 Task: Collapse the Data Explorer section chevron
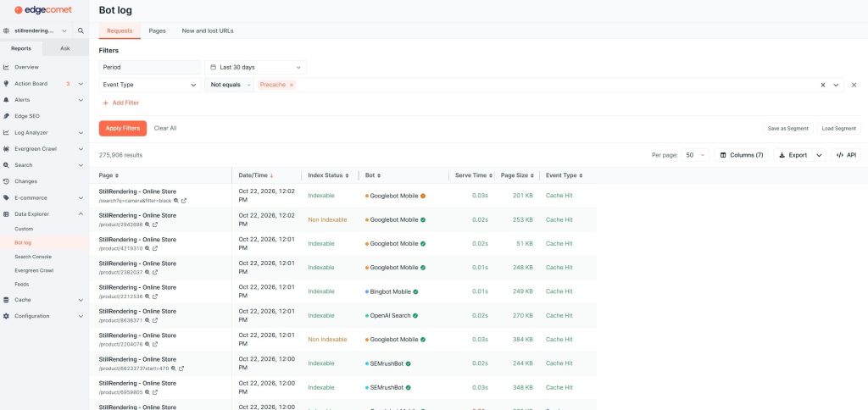81,213
